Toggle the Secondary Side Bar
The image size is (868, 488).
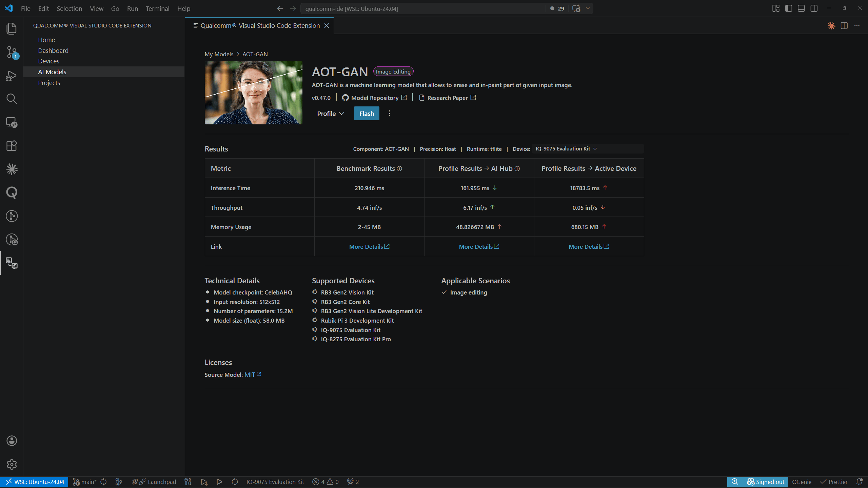coord(814,8)
